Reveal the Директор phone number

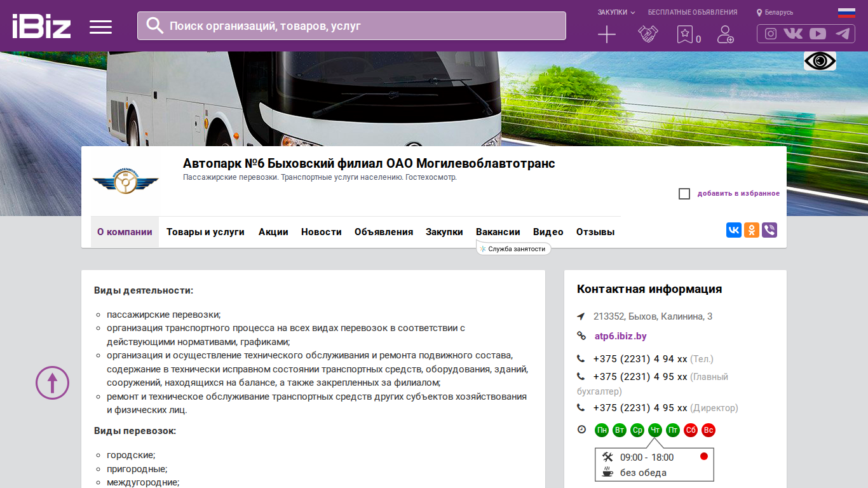click(641, 408)
